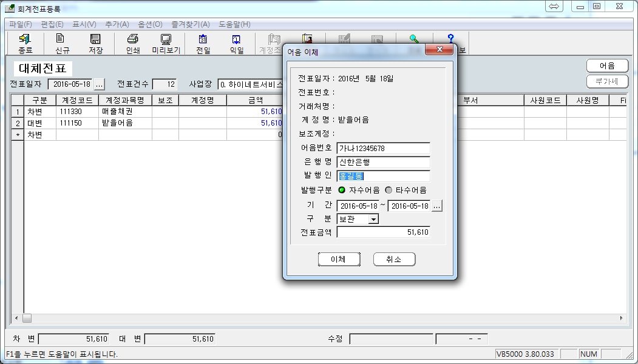Image resolution: width=638 pixels, height=364 pixels.
Task: Click the blue question mark help icon
Action: click(450, 39)
